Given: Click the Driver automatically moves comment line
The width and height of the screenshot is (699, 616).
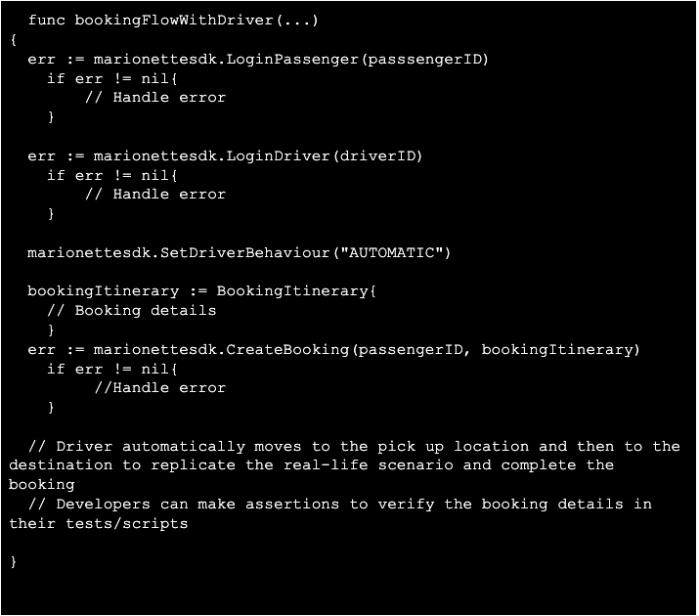Looking at the screenshot, I should (344, 465).
